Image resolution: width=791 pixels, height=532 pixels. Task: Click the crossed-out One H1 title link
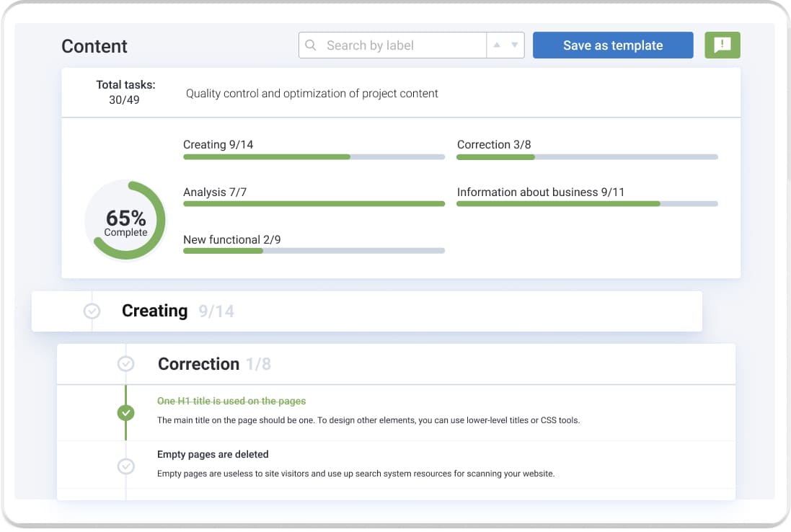click(x=231, y=401)
